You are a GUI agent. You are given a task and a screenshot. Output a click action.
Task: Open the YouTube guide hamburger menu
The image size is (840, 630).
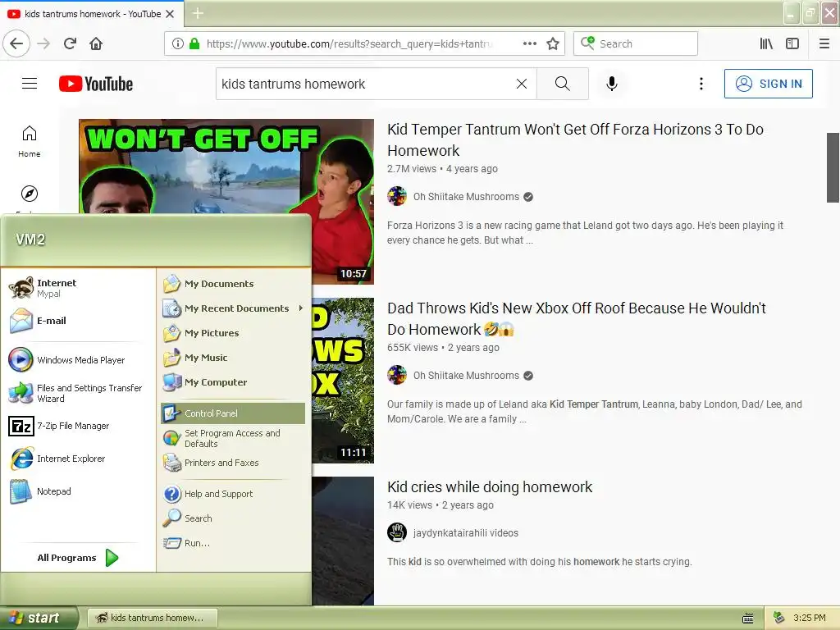pos(30,84)
